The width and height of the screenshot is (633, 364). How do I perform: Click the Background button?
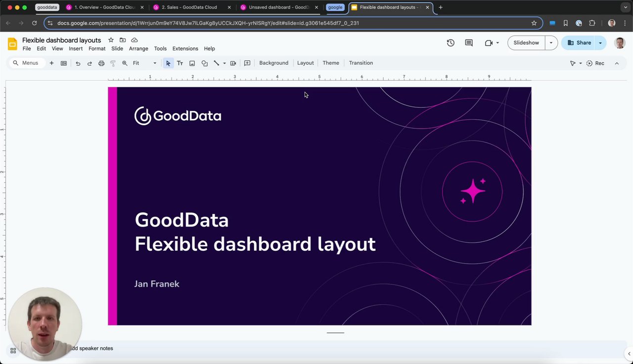pyautogui.click(x=273, y=63)
